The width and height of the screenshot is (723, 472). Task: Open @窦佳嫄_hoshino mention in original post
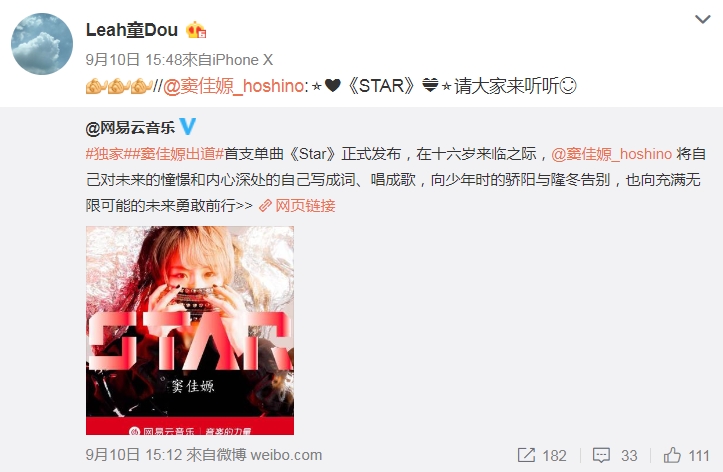(x=611, y=153)
